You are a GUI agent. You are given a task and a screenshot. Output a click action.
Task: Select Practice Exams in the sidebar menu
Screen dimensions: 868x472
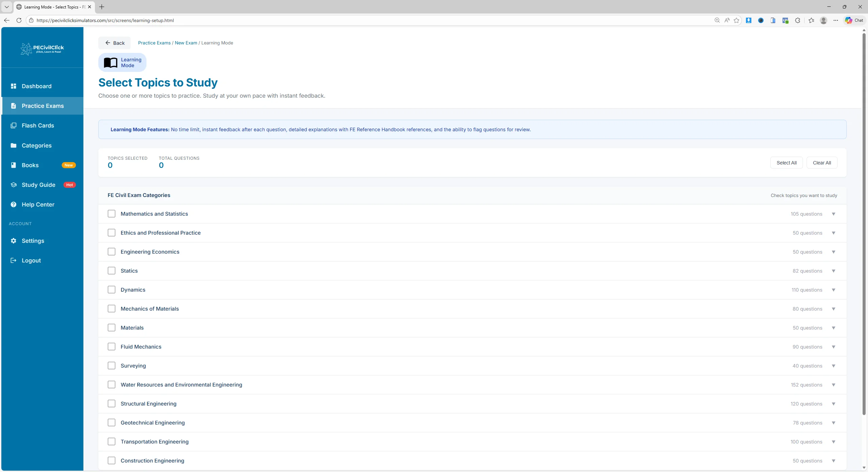(43, 105)
